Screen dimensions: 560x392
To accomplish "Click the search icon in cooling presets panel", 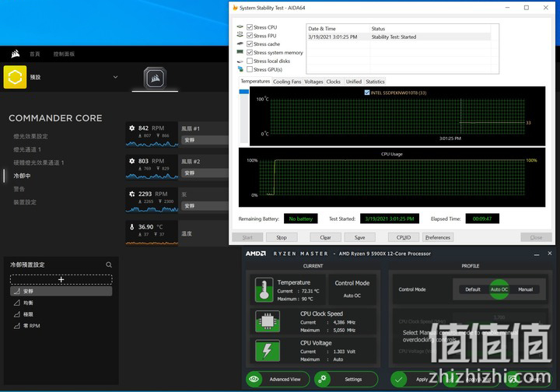I will tap(109, 264).
